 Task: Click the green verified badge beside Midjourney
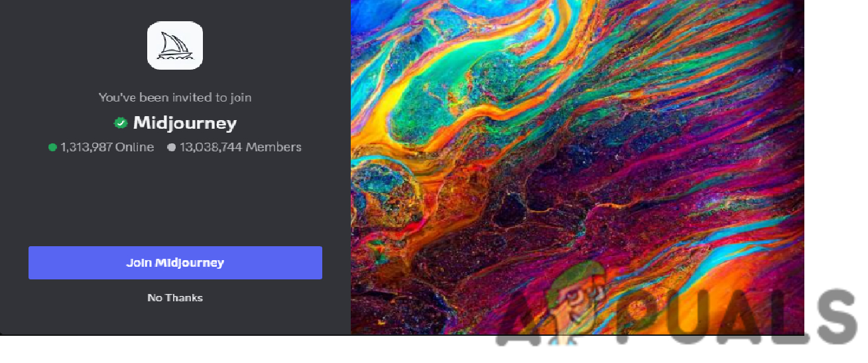[120, 123]
